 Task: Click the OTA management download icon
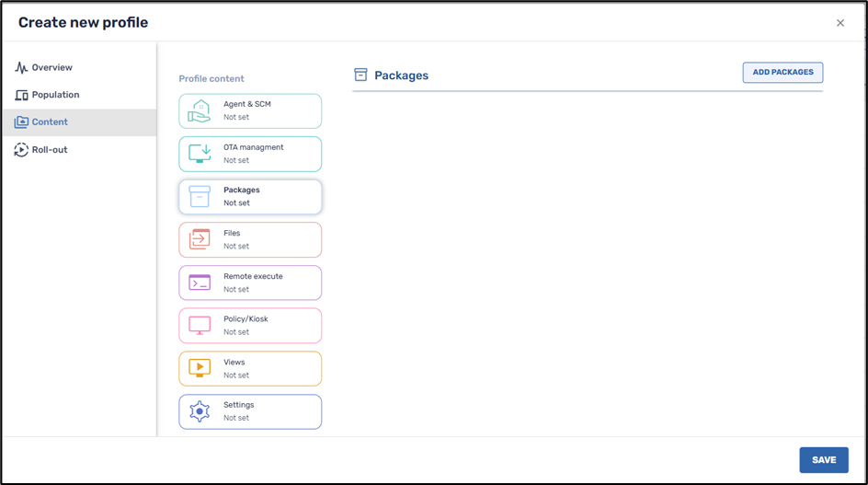pos(200,154)
